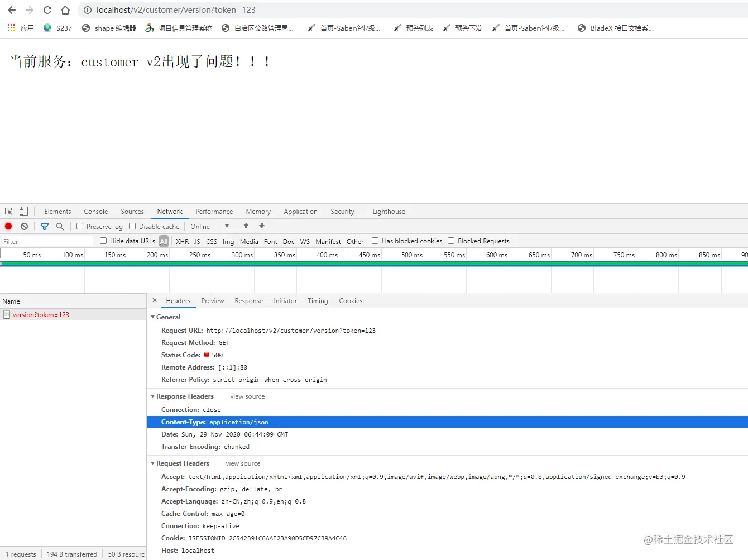Open the Response tab of the request
This screenshot has width=748, height=560.
point(248,301)
